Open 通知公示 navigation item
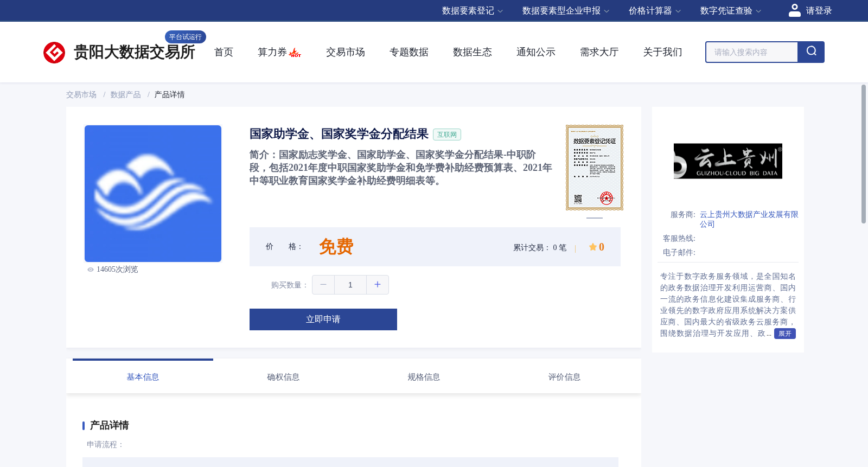The width and height of the screenshot is (868, 467). pos(536,52)
